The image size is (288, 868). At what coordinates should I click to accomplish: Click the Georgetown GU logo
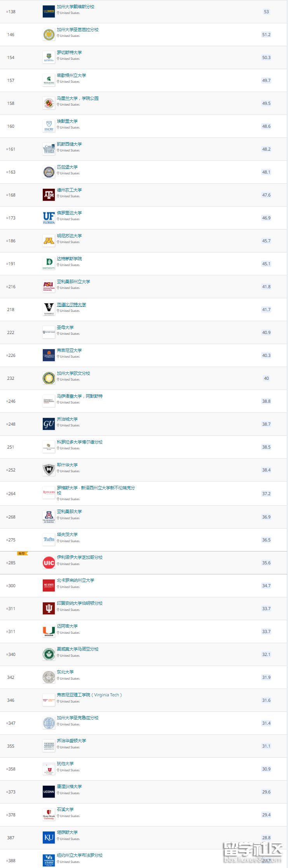pyautogui.click(x=49, y=424)
